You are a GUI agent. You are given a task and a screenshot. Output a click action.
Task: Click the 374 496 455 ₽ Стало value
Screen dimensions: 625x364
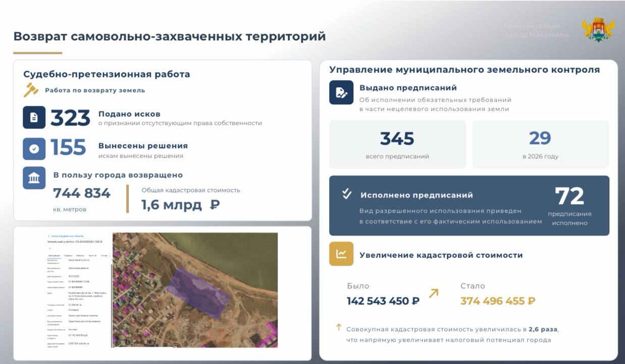tap(497, 301)
